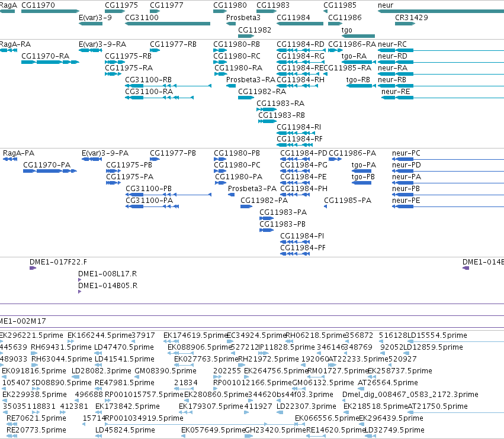Click the CG11970 gene label
The width and height of the screenshot is (504, 439).
click(x=38, y=5)
